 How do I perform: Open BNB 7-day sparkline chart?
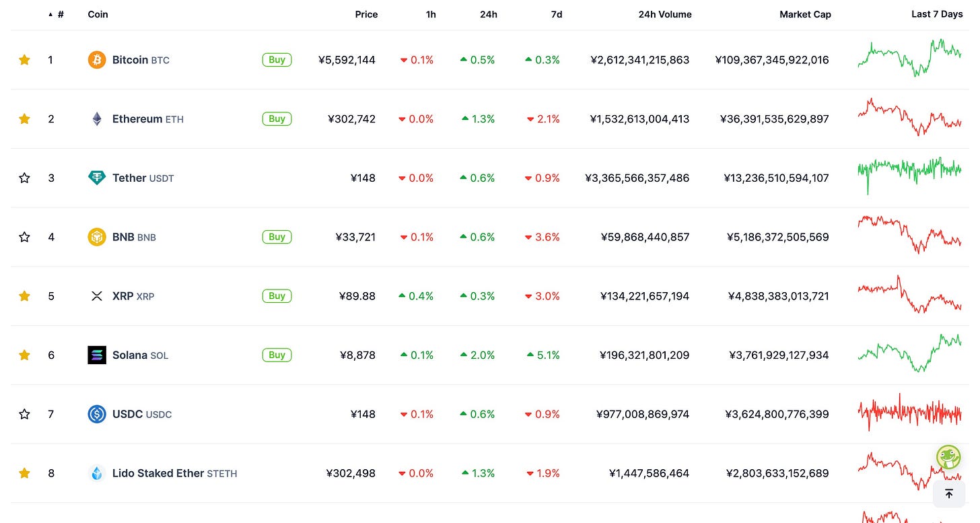coord(909,234)
